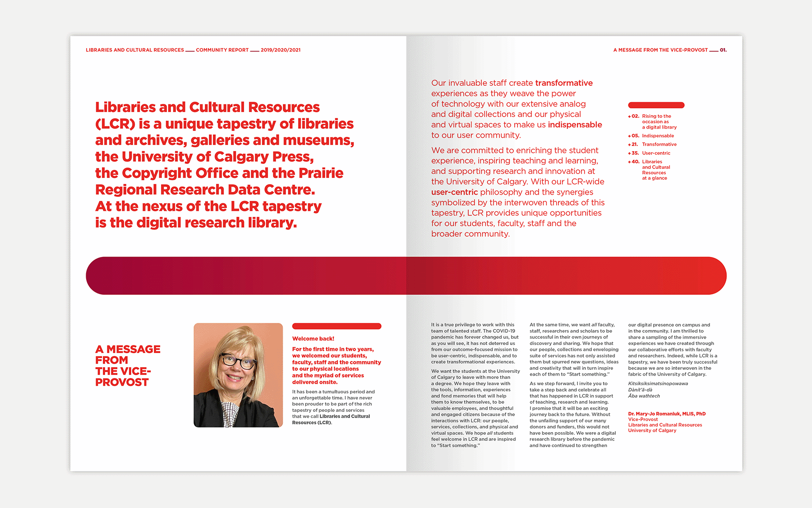Open the '21. Transformative' contents entry
The width and height of the screenshot is (812, 508).
pyautogui.click(x=652, y=144)
